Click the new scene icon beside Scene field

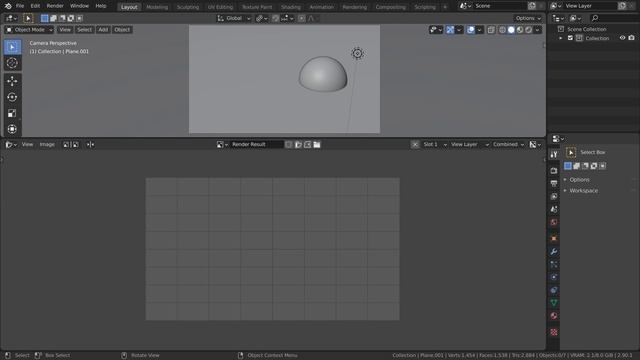[532, 6]
